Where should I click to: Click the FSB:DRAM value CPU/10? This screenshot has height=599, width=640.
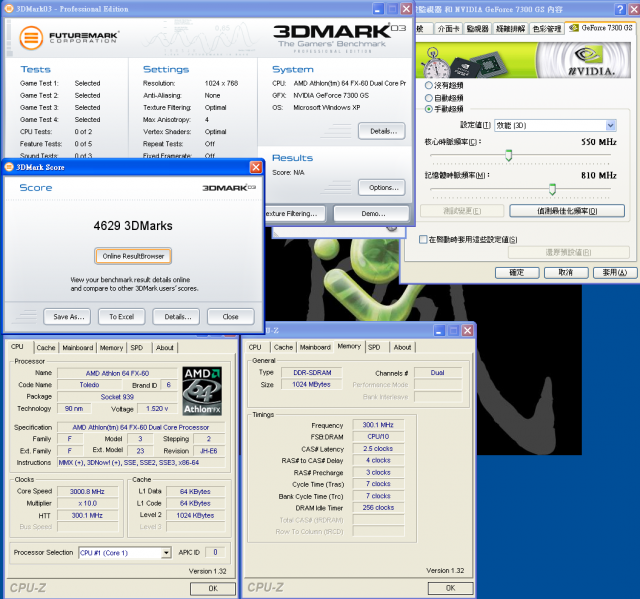coord(378,437)
